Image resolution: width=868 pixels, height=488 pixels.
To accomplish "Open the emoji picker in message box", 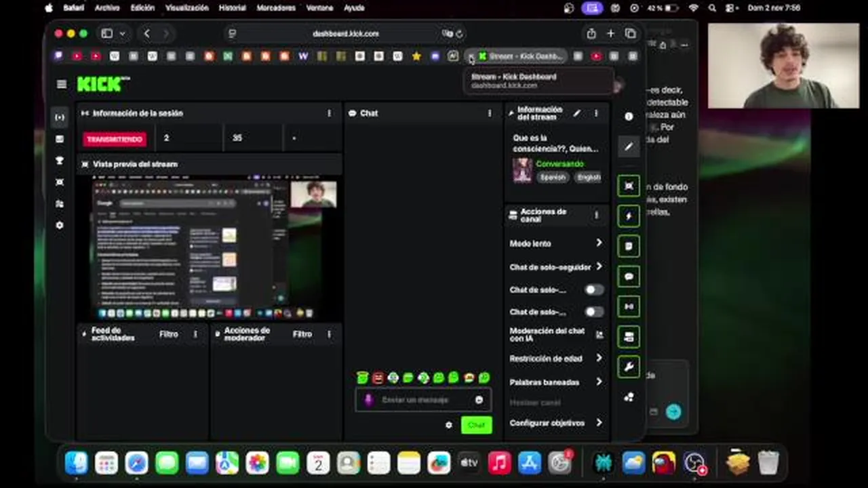I will 479,400.
